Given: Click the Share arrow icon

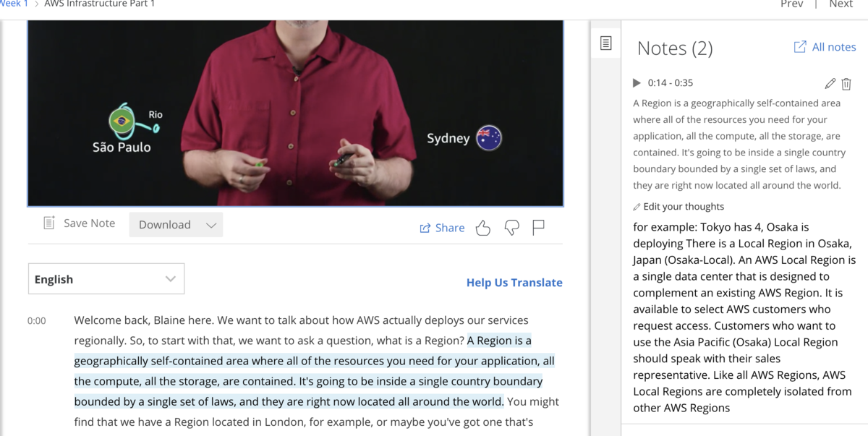Looking at the screenshot, I should pyautogui.click(x=425, y=228).
